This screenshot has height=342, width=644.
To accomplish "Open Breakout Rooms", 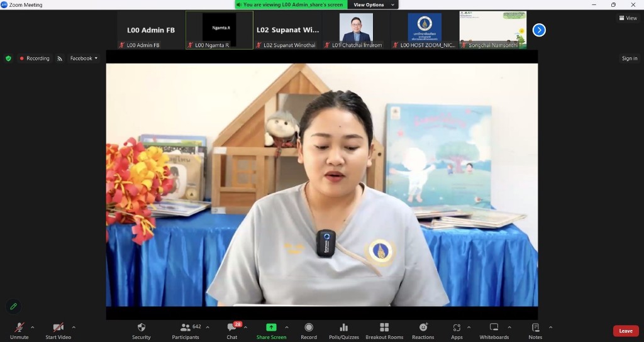I will tap(384, 331).
